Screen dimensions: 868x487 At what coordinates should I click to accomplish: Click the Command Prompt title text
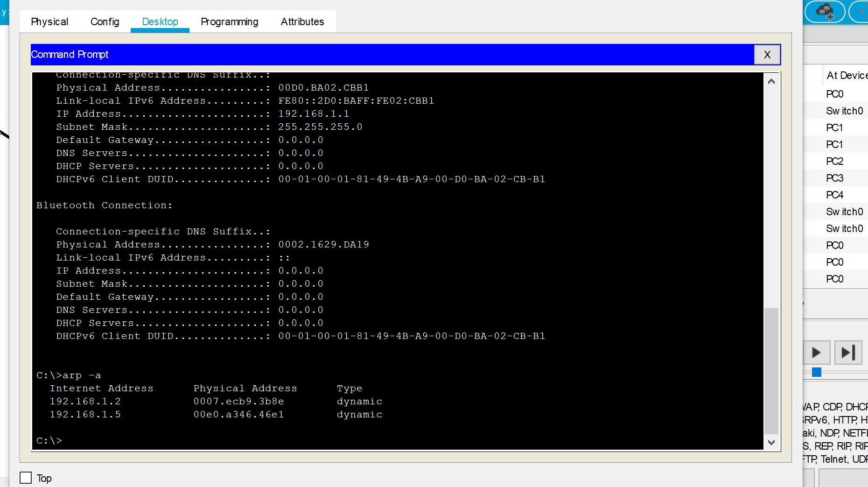pos(70,55)
